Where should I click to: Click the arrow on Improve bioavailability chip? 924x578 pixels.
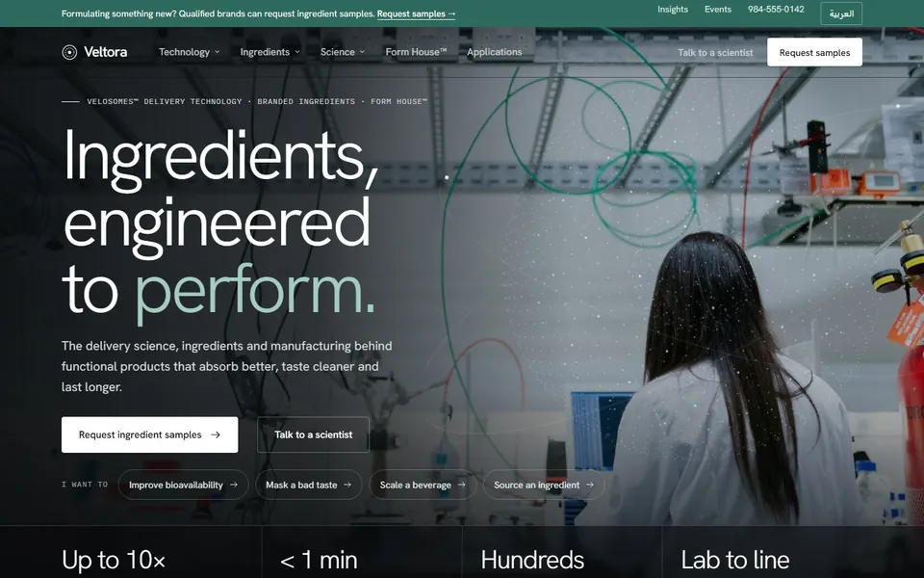234,485
